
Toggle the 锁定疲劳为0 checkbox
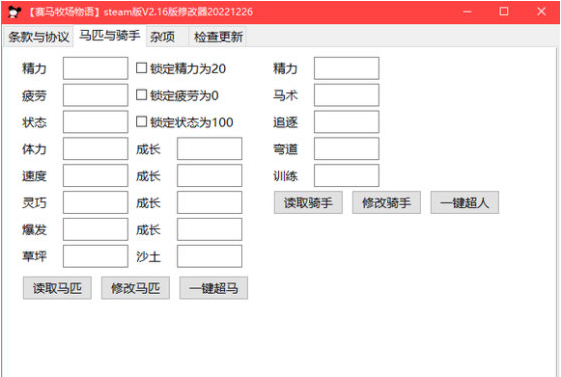click(x=141, y=95)
